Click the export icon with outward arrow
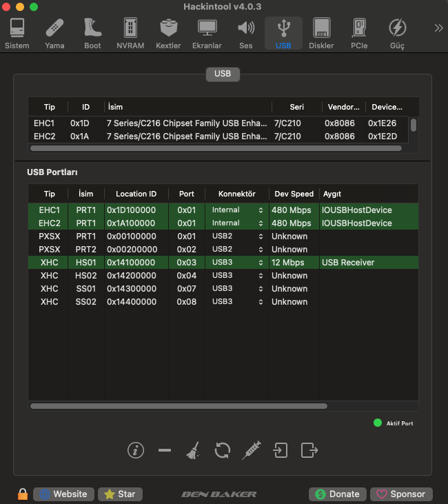The height and width of the screenshot is (504, 448). click(x=309, y=450)
